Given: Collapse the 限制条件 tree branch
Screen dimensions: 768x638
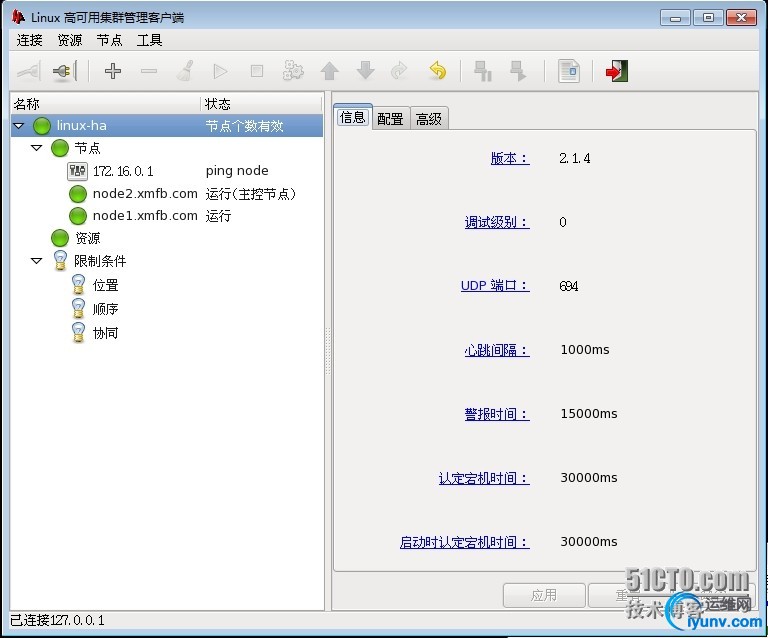Looking at the screenshot, I should coord(37,261).
